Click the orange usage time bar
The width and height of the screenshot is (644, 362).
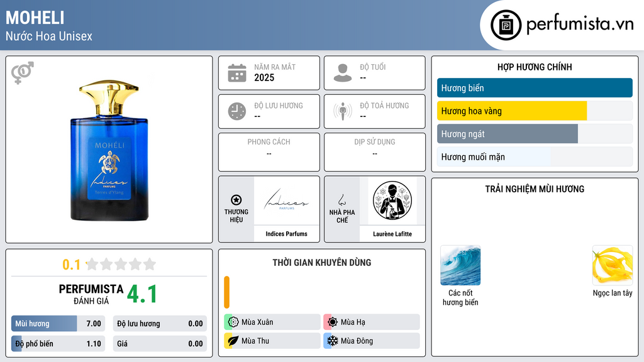[226, 292]
